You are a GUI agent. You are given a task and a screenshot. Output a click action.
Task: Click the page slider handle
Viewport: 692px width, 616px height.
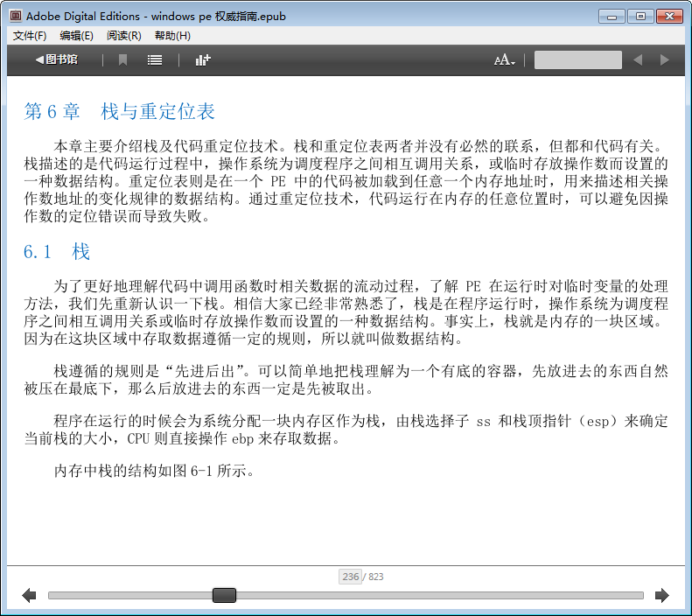(x=225, y=596)
